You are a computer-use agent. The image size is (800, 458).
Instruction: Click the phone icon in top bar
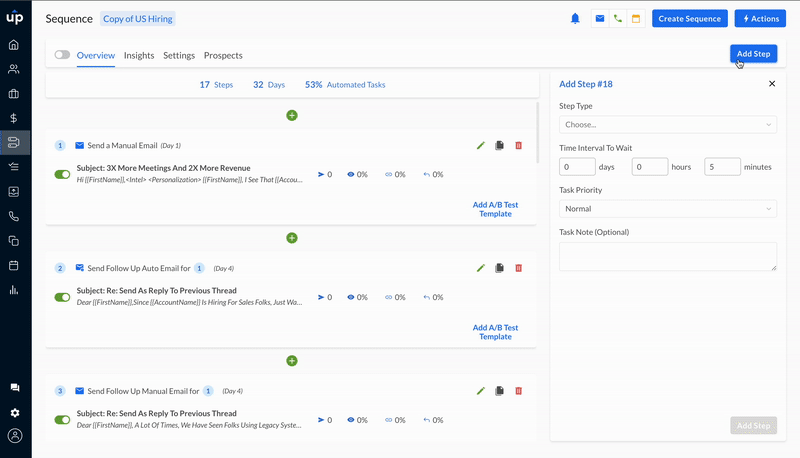617,19
